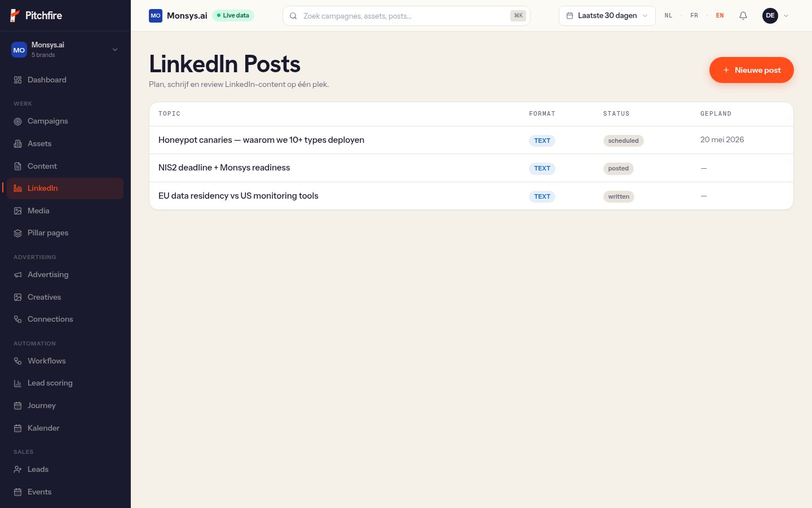Click the Pitchfire wordmark
The width and height of the screenshot is (812, 508).
(44, 16)
